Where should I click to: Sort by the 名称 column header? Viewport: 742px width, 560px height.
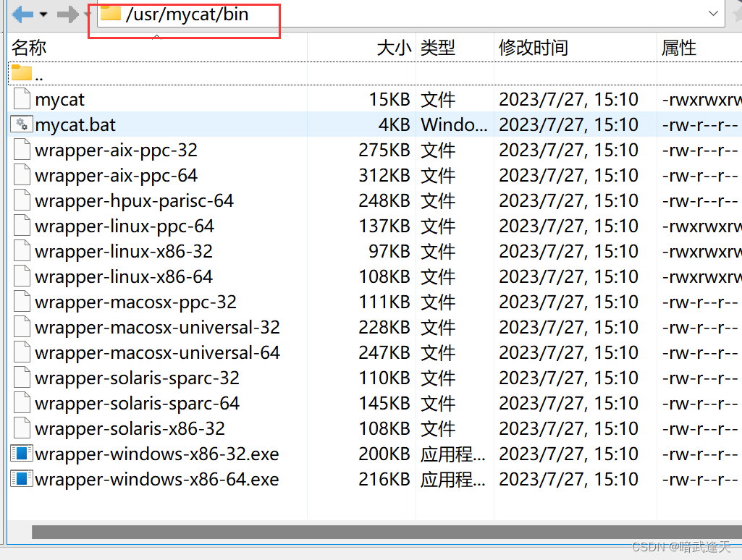pyautogui.click(x=158, y=48)
